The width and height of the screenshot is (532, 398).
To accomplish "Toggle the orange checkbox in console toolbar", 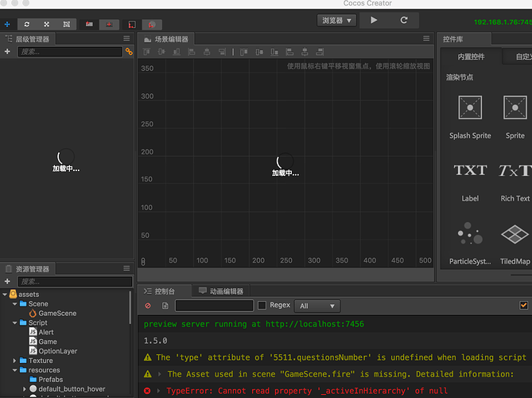I will point(523,306).
